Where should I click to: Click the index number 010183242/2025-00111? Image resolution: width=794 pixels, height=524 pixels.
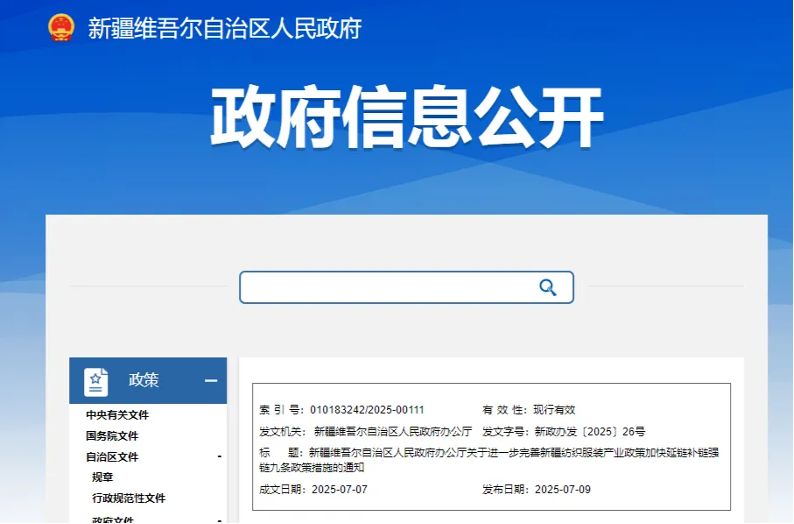click(x=367, y=410)
